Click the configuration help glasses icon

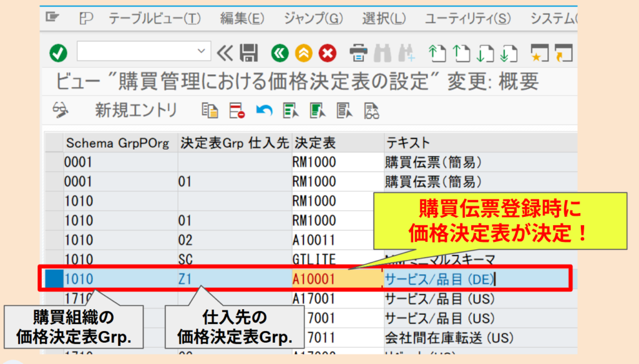coord(371,110)
